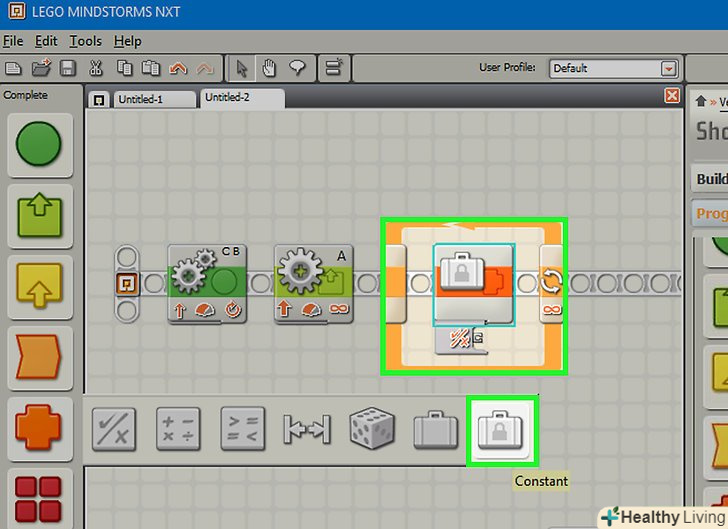Click the New Program toolbar icon

13,69
